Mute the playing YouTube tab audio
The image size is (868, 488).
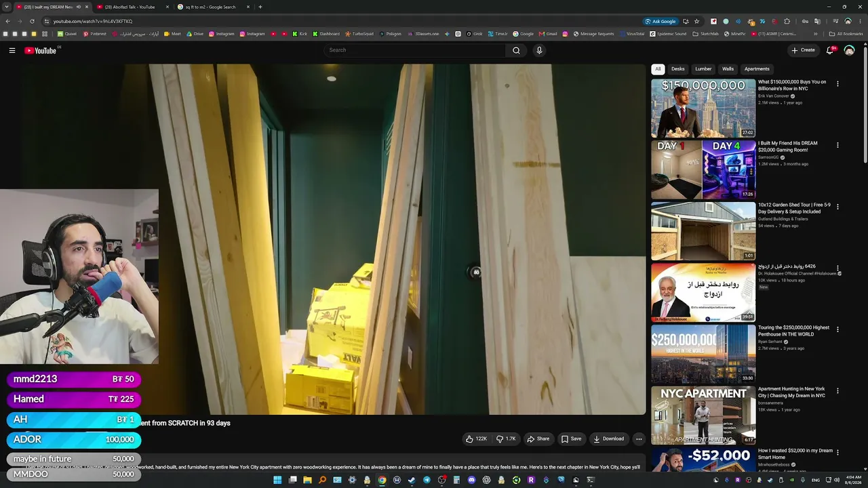coord(78,7)
